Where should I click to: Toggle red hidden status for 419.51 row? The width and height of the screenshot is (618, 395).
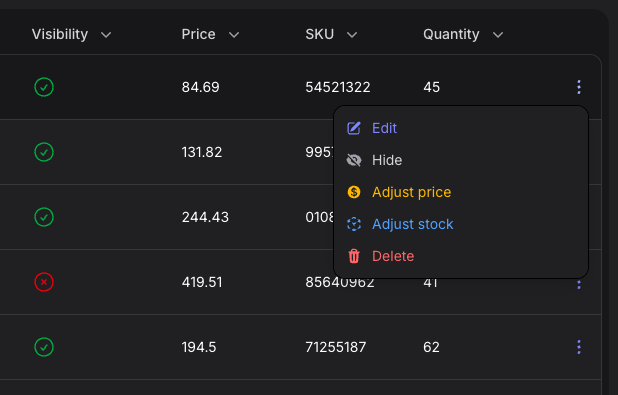coord(44,282)
